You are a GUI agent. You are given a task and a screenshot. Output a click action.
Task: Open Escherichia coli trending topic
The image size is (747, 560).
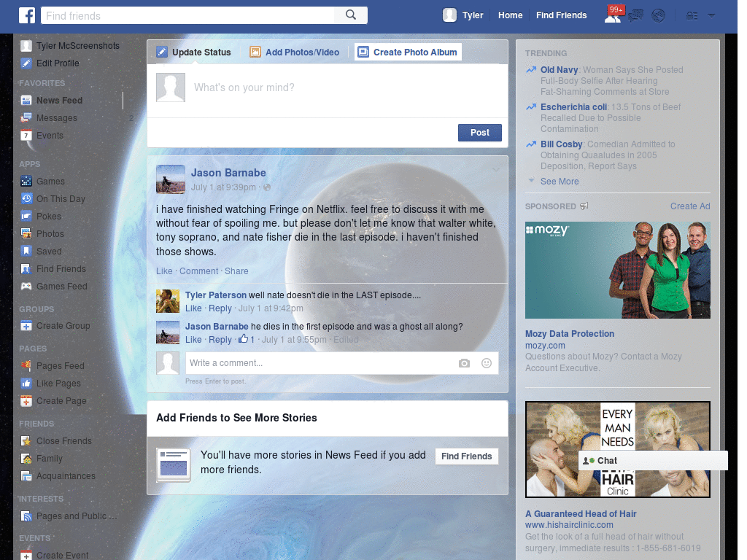click(x=573, y=106)
